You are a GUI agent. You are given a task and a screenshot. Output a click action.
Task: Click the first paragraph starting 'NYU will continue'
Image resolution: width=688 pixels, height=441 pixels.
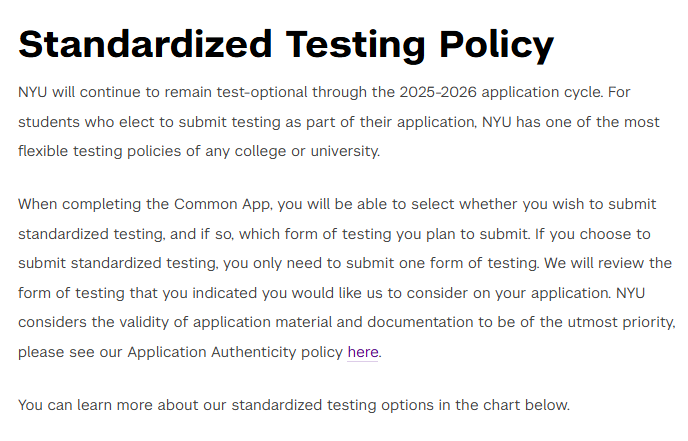(x=339, y=122)
